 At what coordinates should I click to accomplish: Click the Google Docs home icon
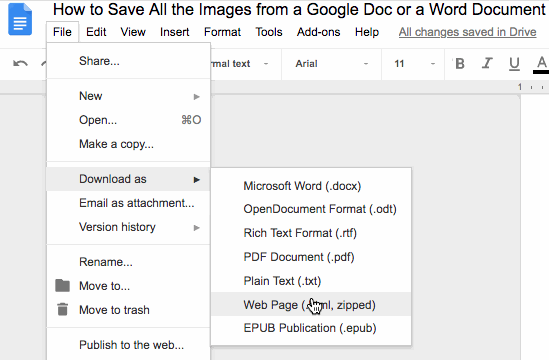[20, 19]
